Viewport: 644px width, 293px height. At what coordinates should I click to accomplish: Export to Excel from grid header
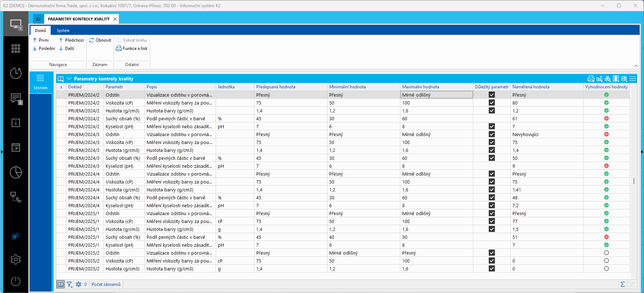[624, 79]
